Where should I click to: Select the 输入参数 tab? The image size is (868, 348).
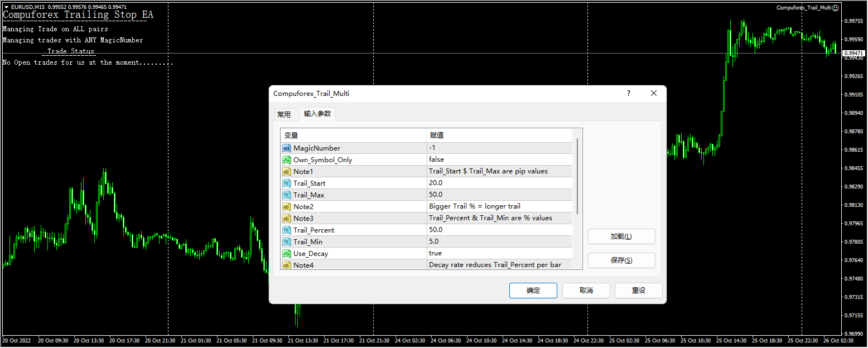[x=317, y=114]
